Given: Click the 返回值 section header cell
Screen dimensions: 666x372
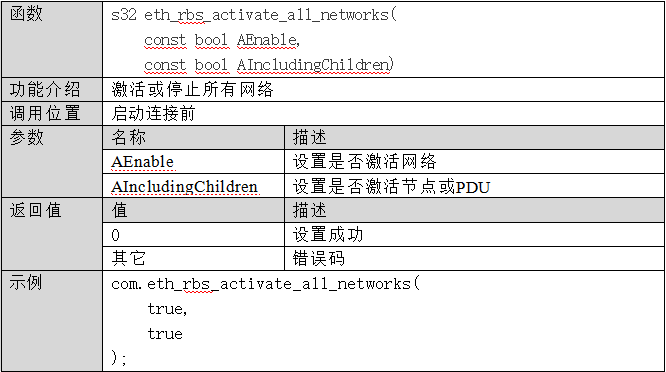Looking at the screenshot, I should tap(52, 234).
